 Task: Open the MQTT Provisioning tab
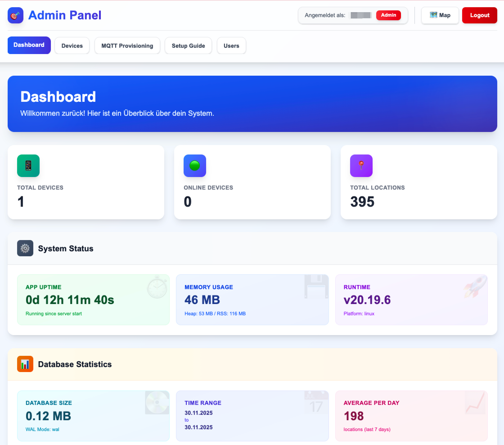tap(127, 46)
